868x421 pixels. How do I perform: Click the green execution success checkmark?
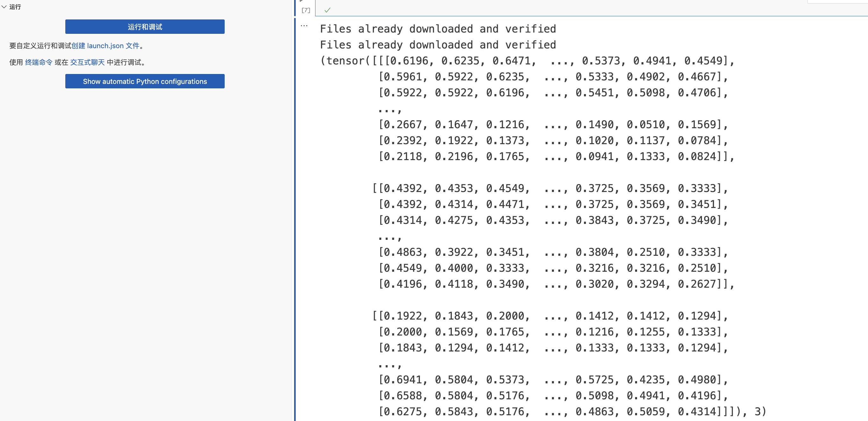[x=327, y=10]
